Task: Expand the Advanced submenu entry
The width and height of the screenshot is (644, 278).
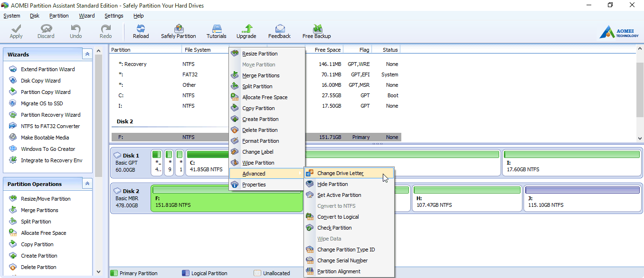Action: coord(266,174)
